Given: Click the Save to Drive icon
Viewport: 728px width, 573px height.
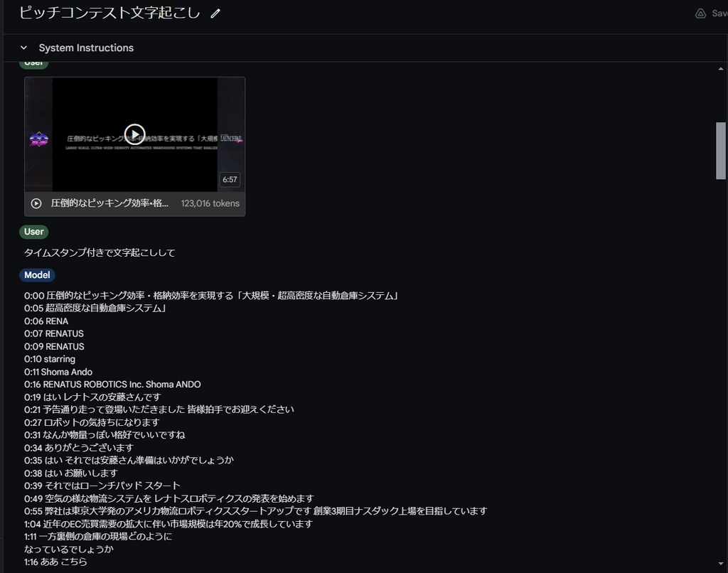Looking at the screenshot, I should (700, 14).
